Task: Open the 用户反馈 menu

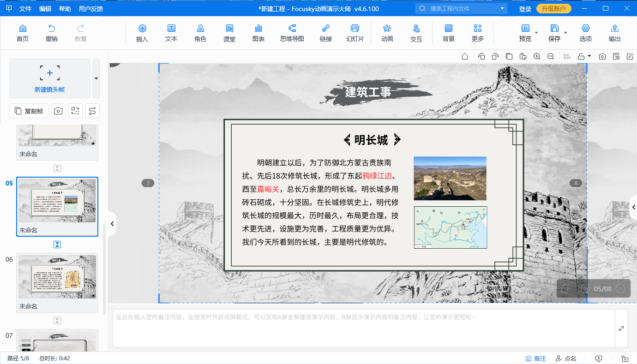Action: [91, 9]
